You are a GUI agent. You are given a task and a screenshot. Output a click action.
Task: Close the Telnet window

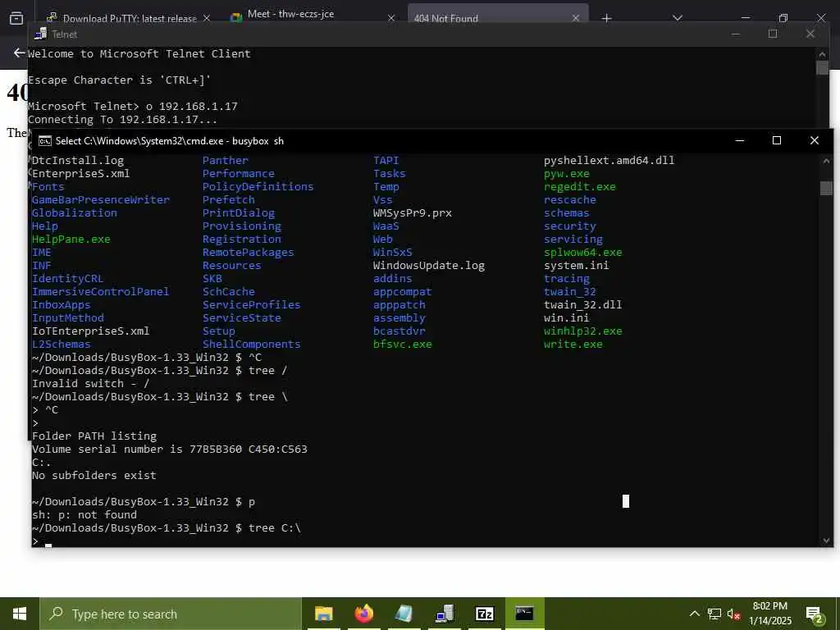point(810,34)
